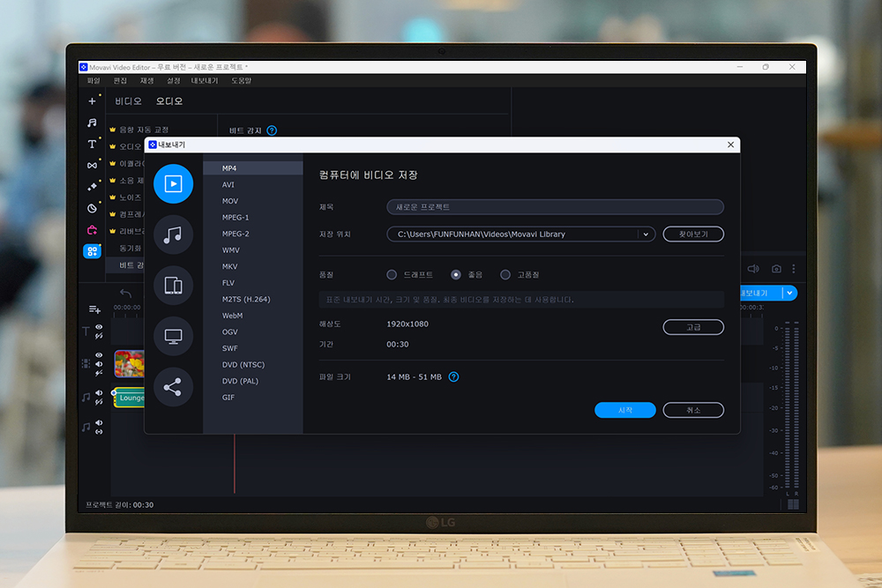Mute the video track speaker icon
Viewport: 882px width, 588px height.
pyautogui.click(x=99, y=364)
